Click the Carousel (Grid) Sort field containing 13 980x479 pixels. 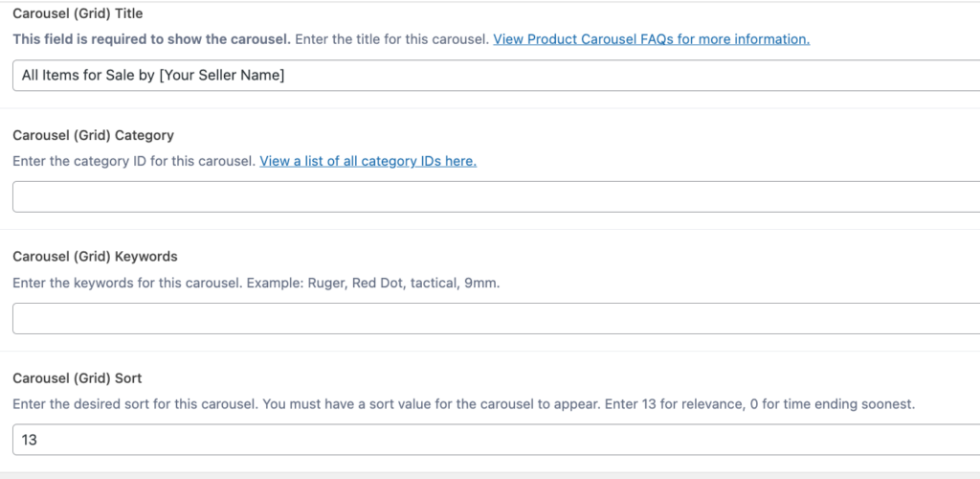pyautogui.click(x=497, y=440)
